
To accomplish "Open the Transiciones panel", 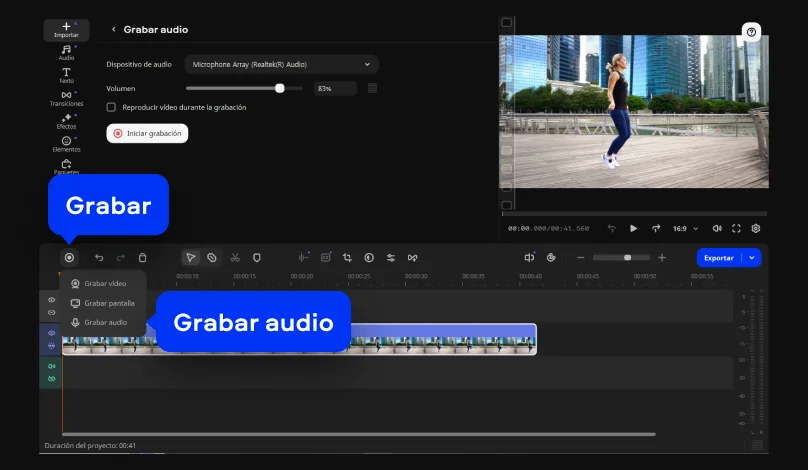I will click(x=66, y=98).
